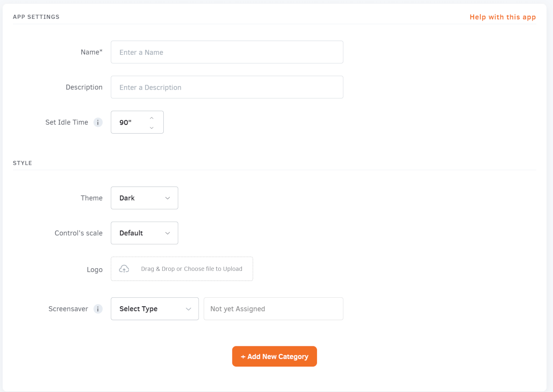Click the Enter a Description input field
The height and width of the screenshot is (392, 553).
227,87
